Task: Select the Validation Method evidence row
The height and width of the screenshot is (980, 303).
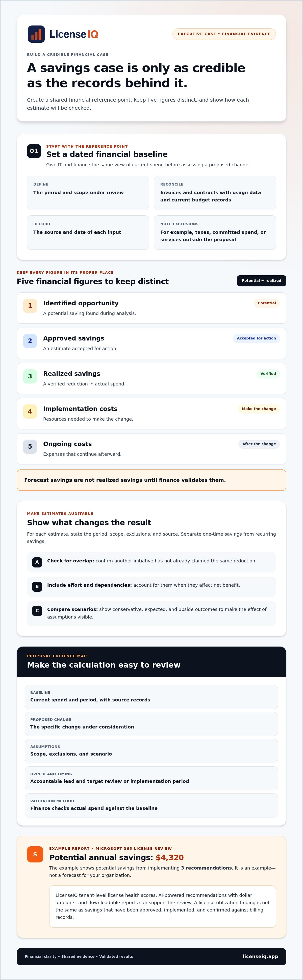Action: pos(151,805)
